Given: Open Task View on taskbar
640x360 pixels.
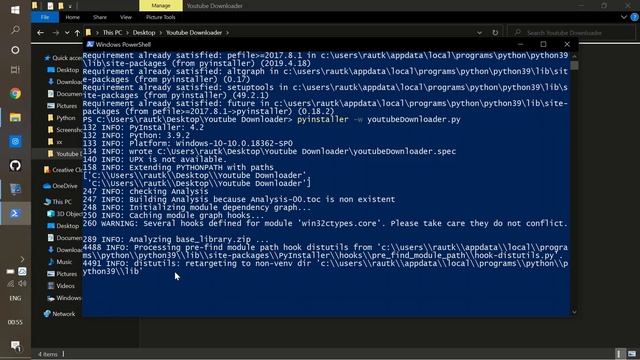Looking at the screenshot, I should tap(15, 70).
